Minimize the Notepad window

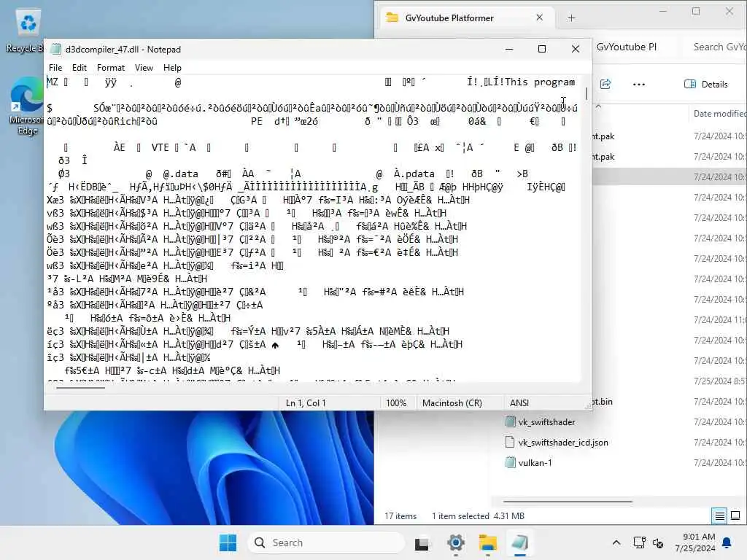508,49
